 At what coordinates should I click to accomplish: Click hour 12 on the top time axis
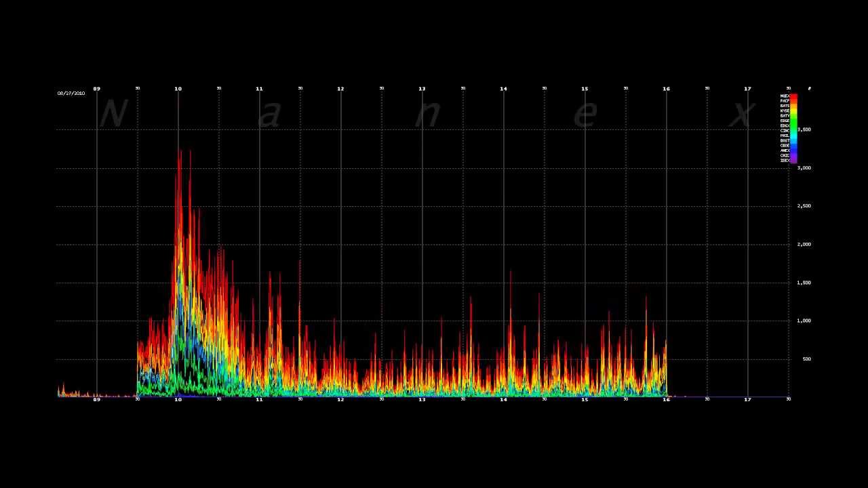pyautogui.click(x=341, y=89)
